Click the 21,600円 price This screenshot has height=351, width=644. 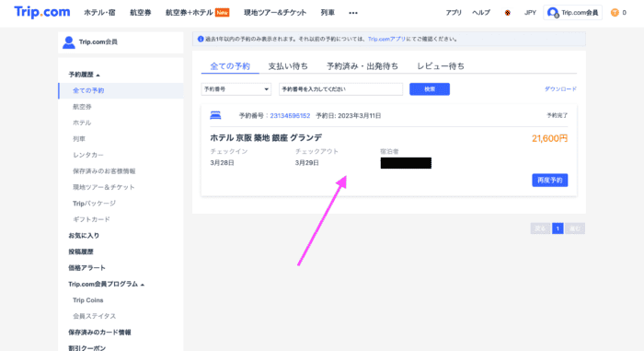pyautogui.click(x=549, y=139)
